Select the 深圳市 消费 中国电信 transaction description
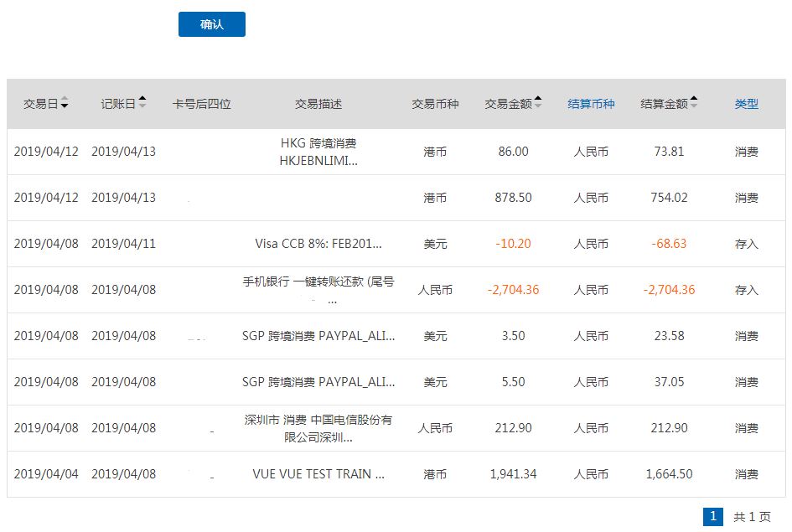 click(318, 428)
